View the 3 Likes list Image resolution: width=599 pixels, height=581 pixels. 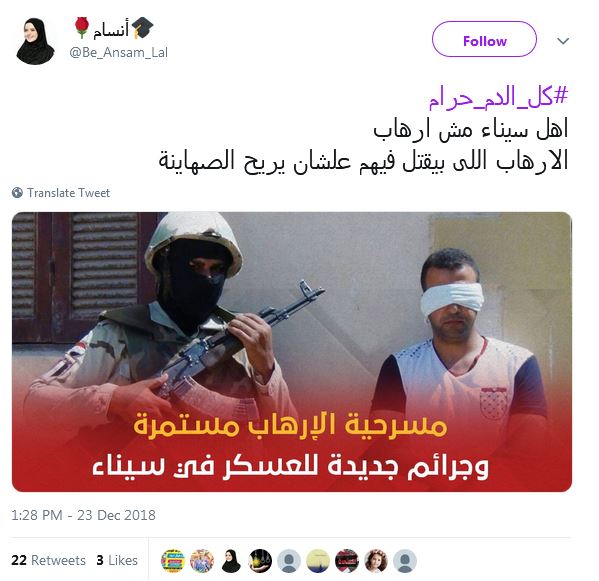point(117,560)
